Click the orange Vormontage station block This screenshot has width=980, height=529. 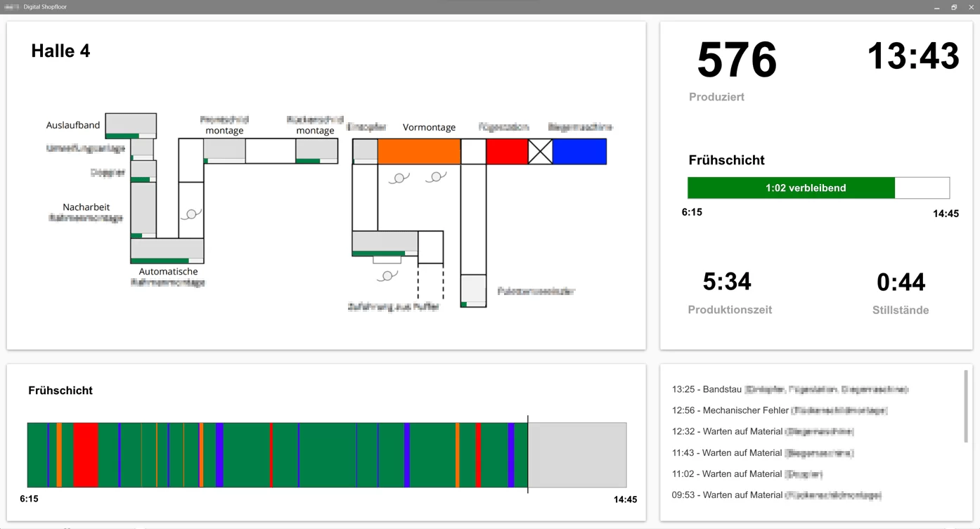tap(419, 152)
